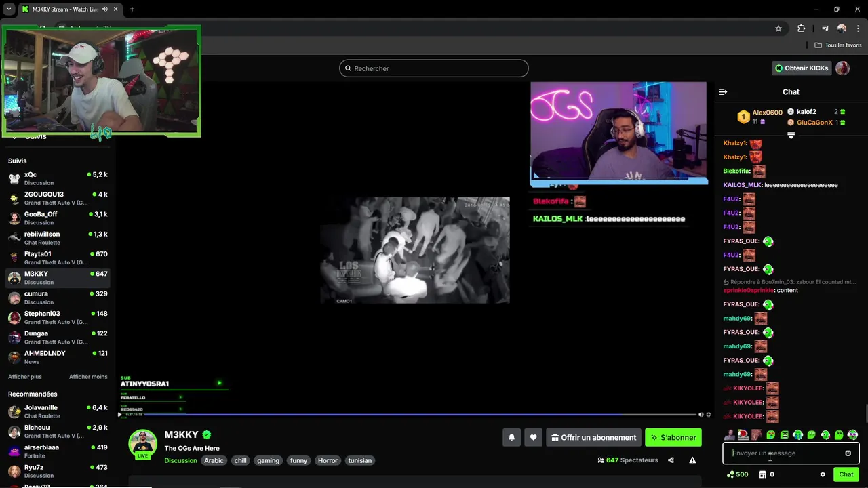Expand followed channels with Afficher plus

click(x=25, y=377)
